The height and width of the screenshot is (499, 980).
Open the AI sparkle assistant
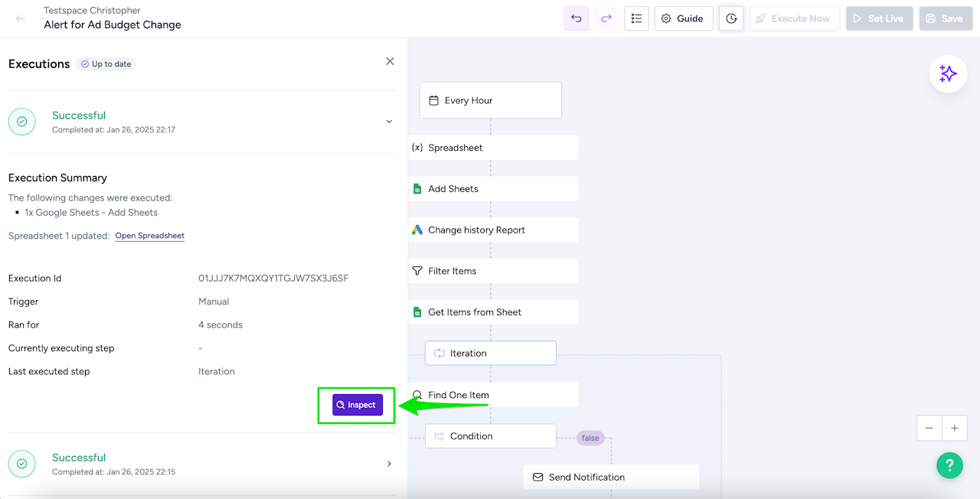point(948,73)
